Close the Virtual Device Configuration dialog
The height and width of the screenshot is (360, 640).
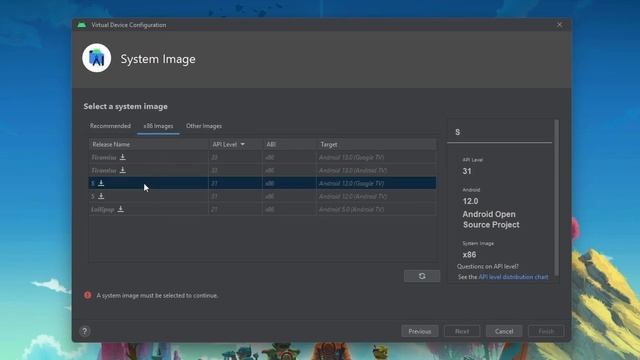(559, 25)
